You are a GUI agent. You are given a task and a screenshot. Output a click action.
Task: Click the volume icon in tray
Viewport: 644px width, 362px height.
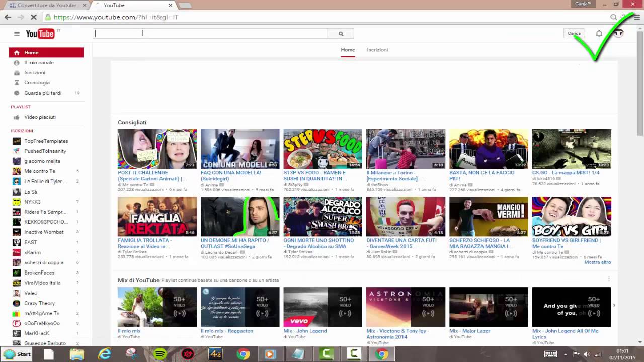[x=597, y=354]
